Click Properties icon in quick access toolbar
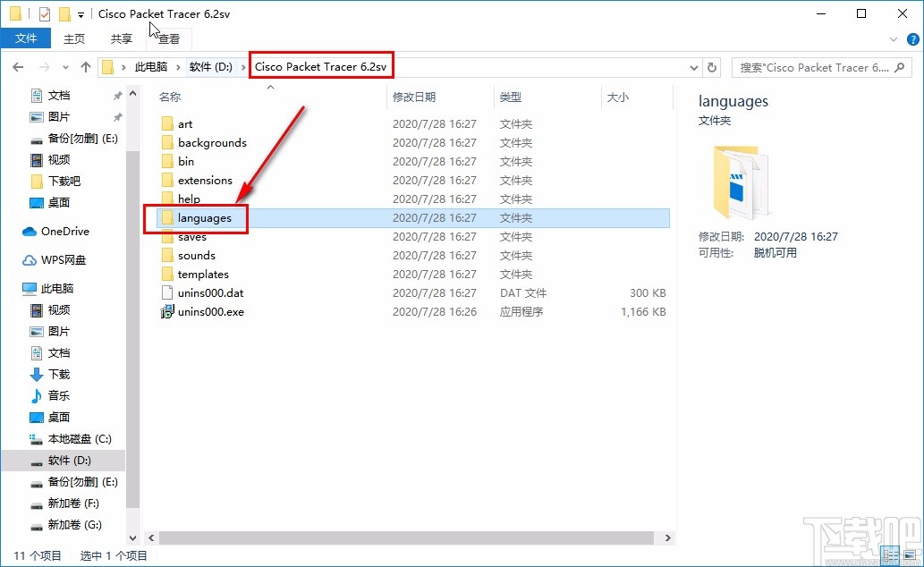Screen dimensions: 924x567 coord(45,13)
